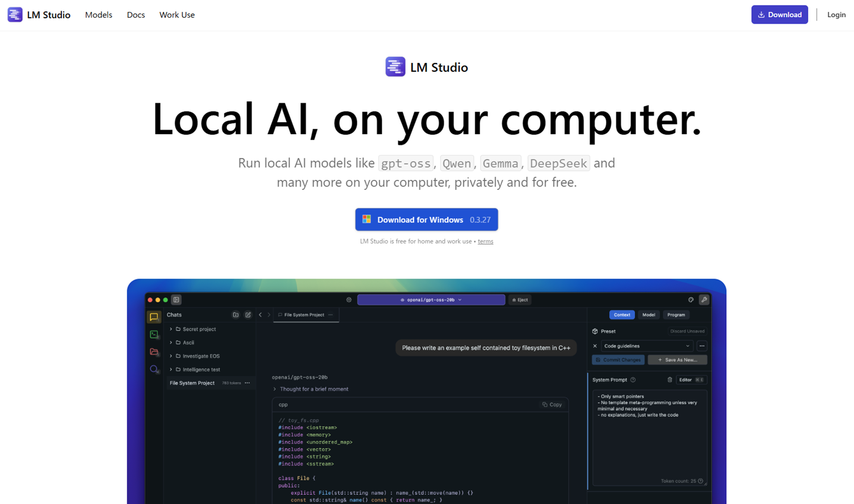Open the openai/gpt-oss-20b model selector
Image resolution: width=854 pixels, height=504 pixels.
(x=431, y=300)
